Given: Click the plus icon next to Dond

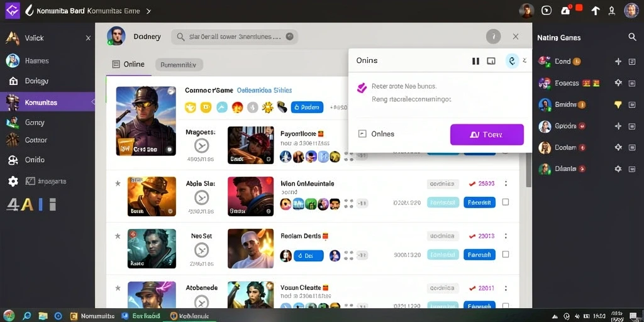Looking at the screenshot, I should pos(618,62).
